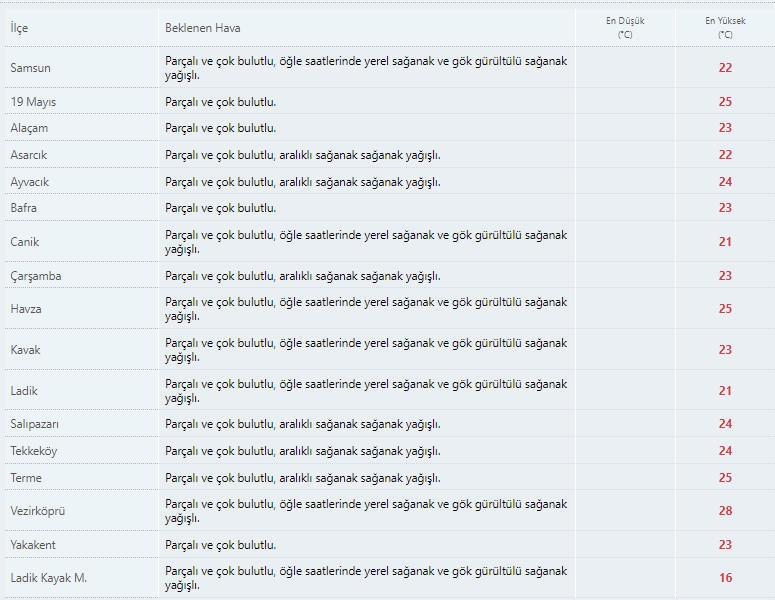
Task: Click Alaçam's high temperature 23
Action: 725,128
